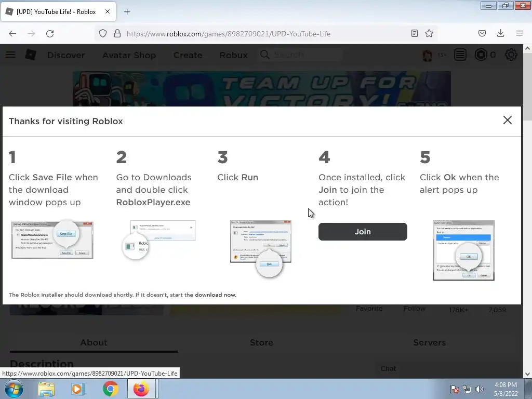Select the [UPD] YouTube Life! tab
The width and height of the screenshot is (532, 399).
click(x=58, y=11)
